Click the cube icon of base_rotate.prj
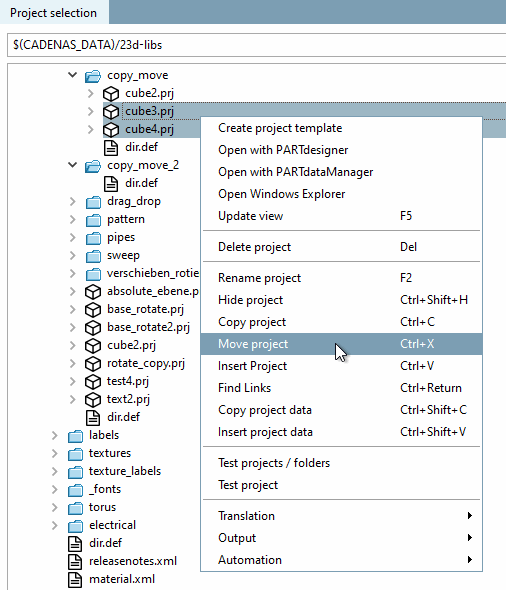506x590 pixels. click(93, 310)
